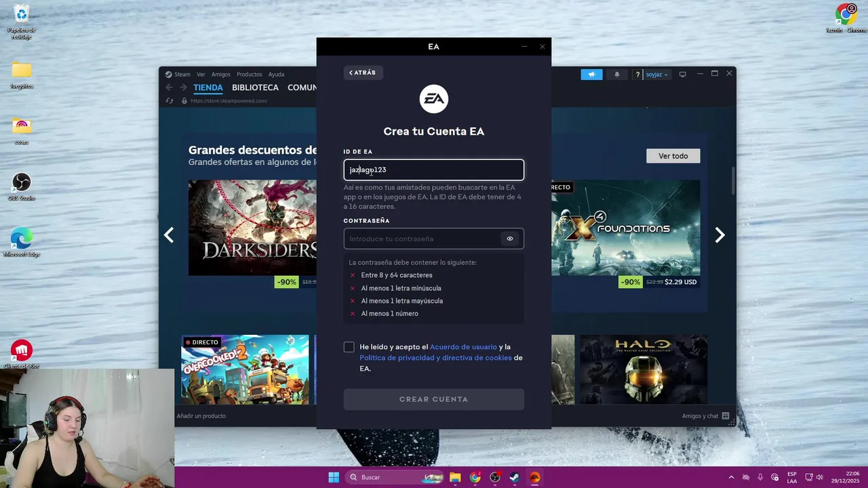
Task: Open the Ver menu in Steam
Action: point(201,75)
